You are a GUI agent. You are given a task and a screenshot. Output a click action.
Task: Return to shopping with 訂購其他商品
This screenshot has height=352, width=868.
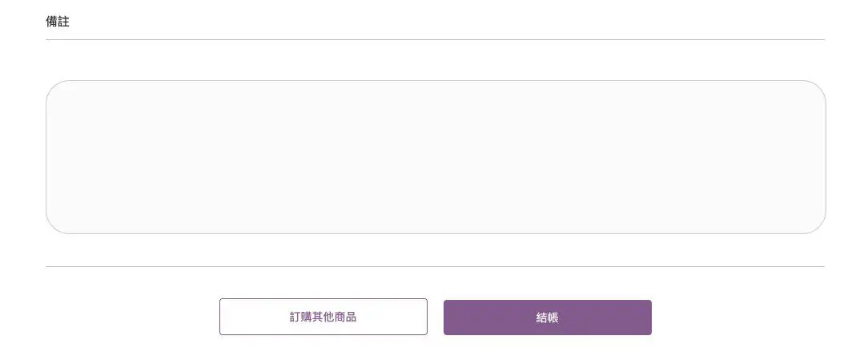pos(323,317)
